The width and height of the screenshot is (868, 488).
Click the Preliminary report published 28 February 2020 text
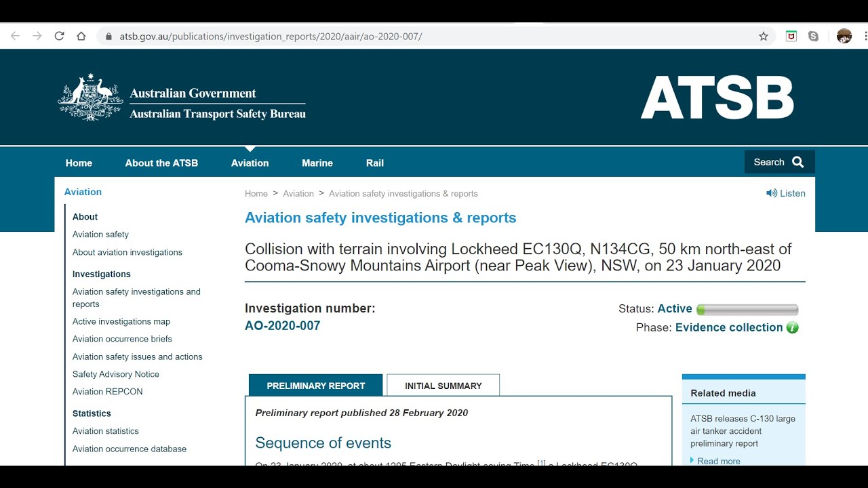(x=361, y=413)
